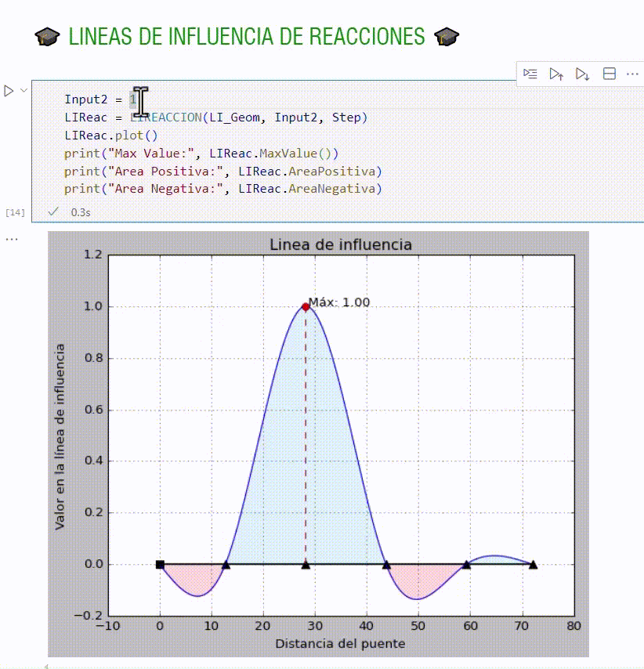Click the 0.3s execution time label
Viewport: 644px width, 669px height.
(80, 212)
